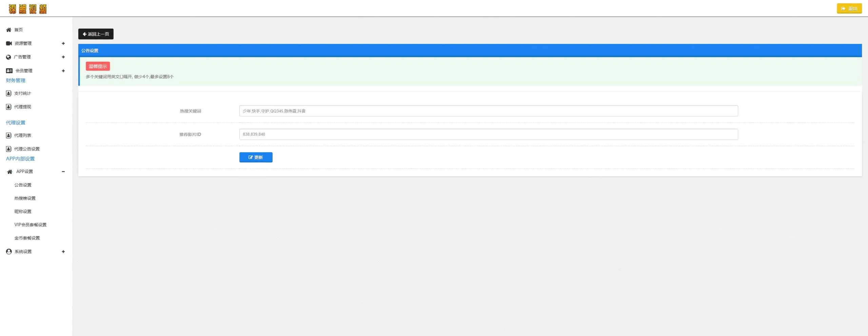Viewport: 868px width, 336px height.
Task: Select the 热搜榜设置 submenu item
Action: [25, 198]
